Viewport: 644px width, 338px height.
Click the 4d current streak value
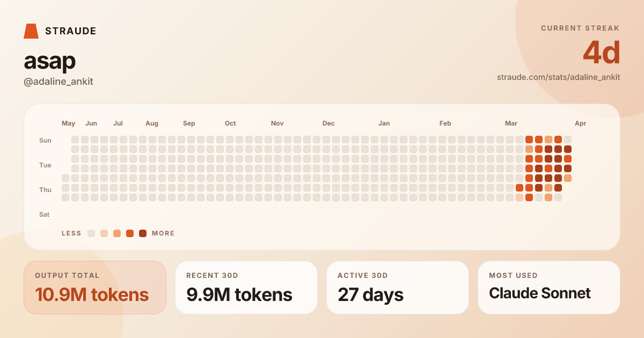(x=601, y=53)
